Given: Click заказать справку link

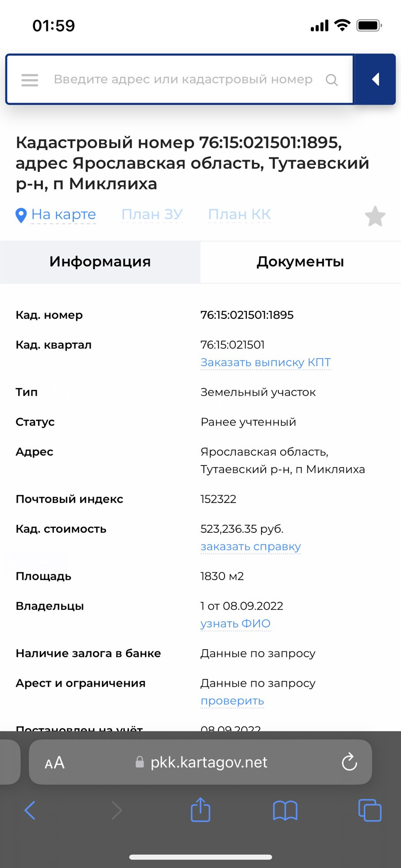Looking at the screenshot, I should [251, 546].
